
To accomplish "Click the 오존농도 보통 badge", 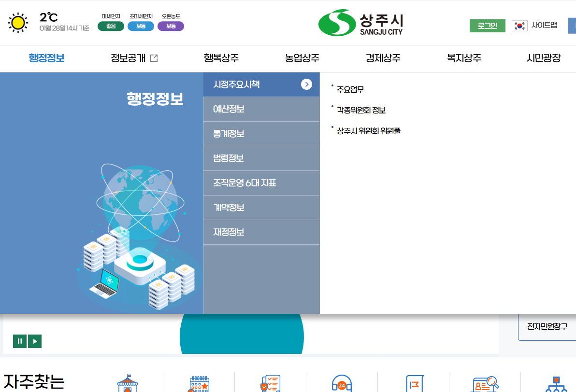I will pyautogui.click(x=171, y=26).
